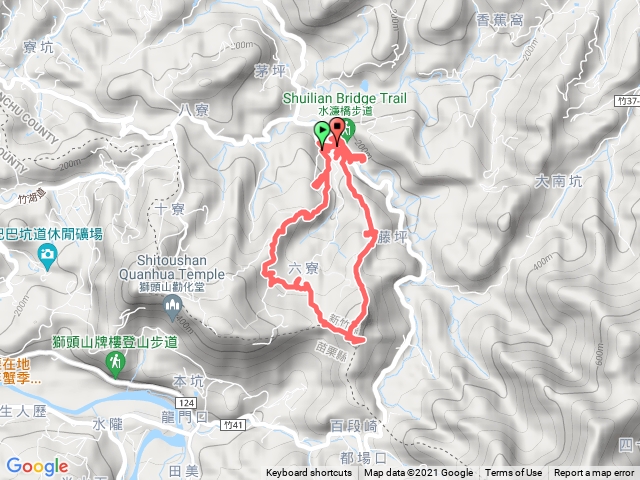The height and width of the screenshot is (480, 640).
Task: Click the Shitoushan Quanhua Temple label
Action: (x=172, y=267)
